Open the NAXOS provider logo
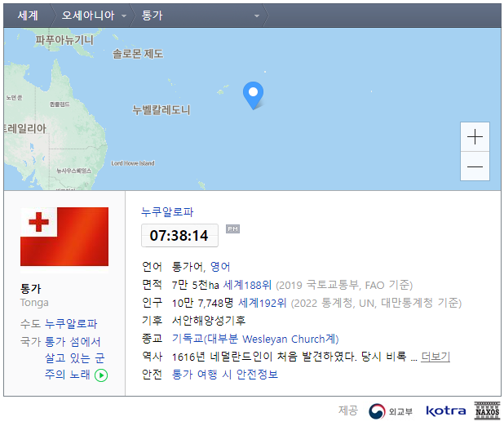This screenshot has width=504, height=426. (x=488, y=410)
